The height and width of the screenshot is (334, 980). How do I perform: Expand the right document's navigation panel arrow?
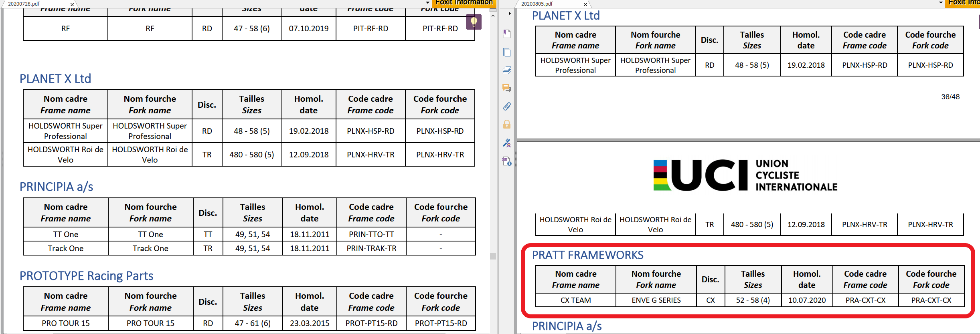510,13
